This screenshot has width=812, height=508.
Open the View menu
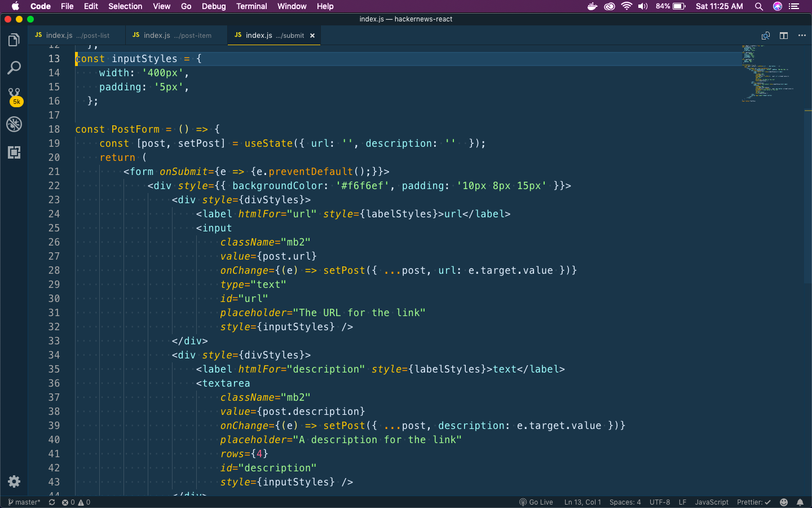[161, 6]
